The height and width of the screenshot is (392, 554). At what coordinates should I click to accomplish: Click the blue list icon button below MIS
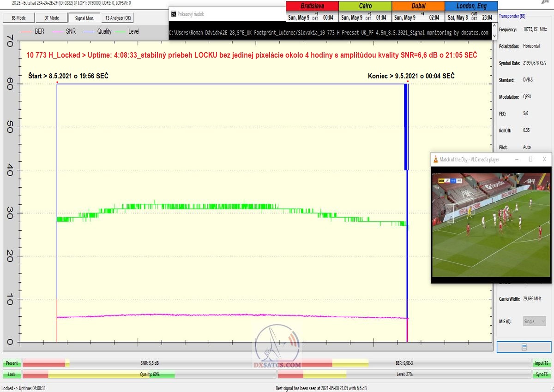(x=524, y=347)
